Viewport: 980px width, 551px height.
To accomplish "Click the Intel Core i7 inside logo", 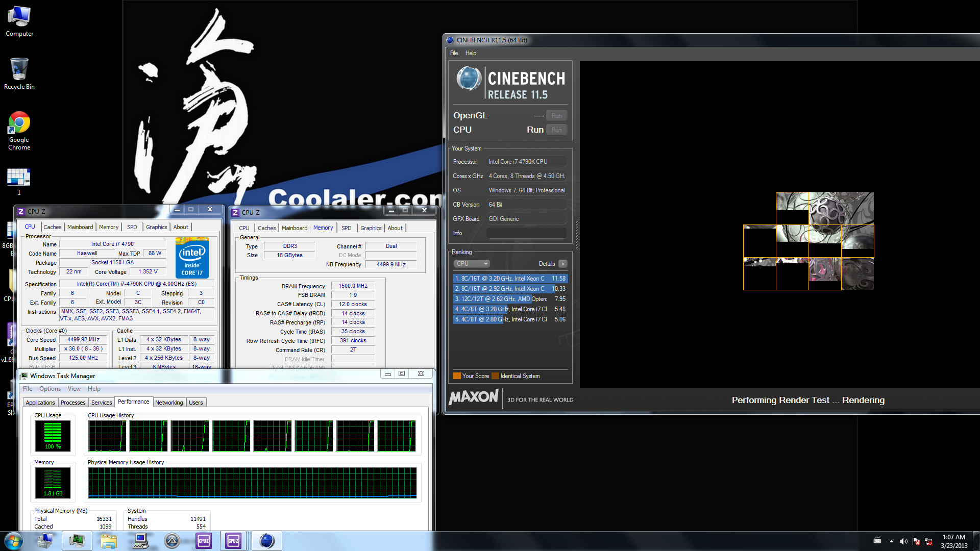I will pyautogui.click(x=192, y=258).
